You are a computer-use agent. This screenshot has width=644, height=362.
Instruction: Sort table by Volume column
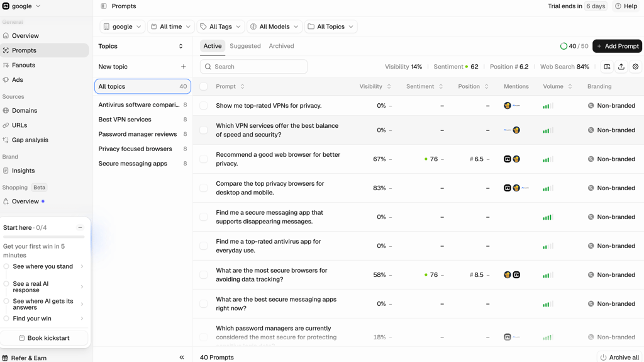click(x=557, y=86)
